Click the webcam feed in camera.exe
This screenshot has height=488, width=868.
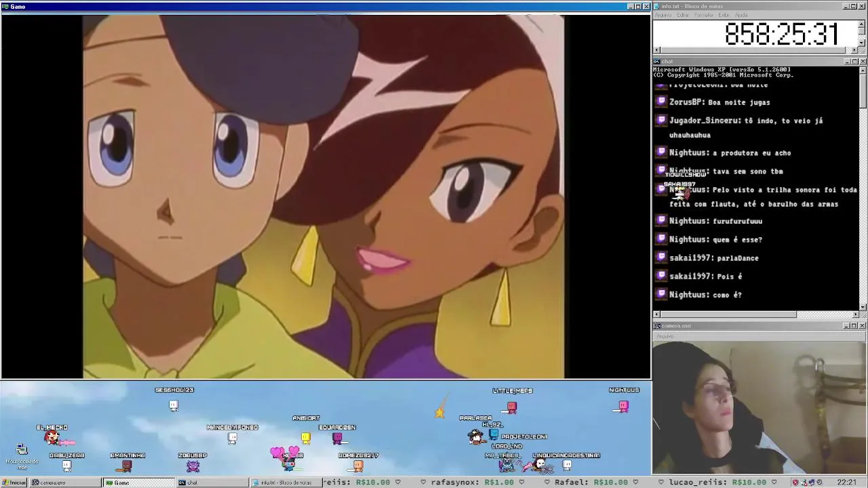tap(759, 407)
